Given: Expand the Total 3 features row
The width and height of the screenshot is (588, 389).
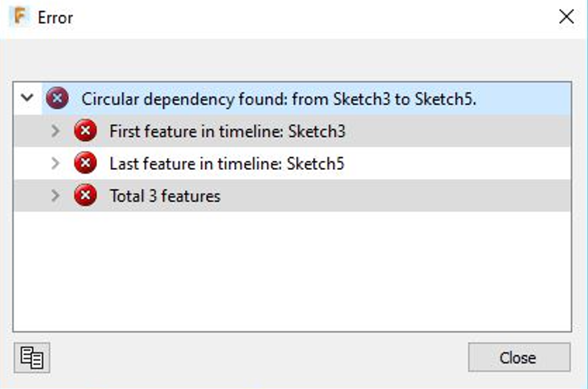Looking at the screenshot, I should pyautogui.click(x=56, y=195).
